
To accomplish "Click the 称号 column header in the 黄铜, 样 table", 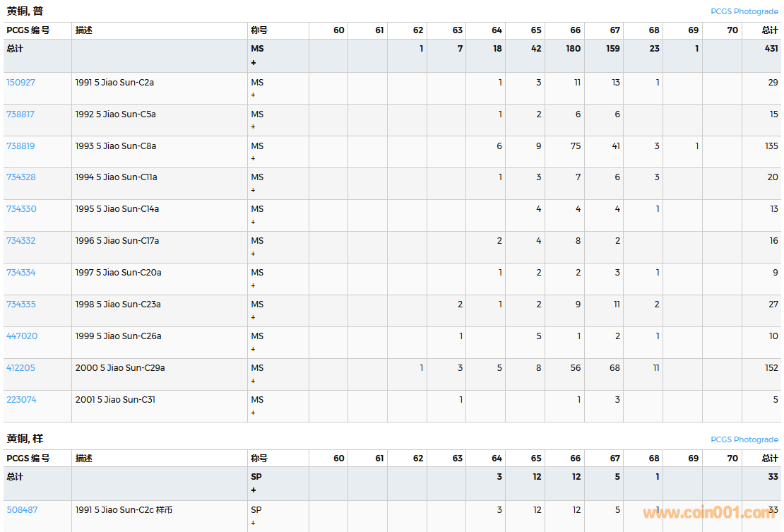I will pos(259,459).
